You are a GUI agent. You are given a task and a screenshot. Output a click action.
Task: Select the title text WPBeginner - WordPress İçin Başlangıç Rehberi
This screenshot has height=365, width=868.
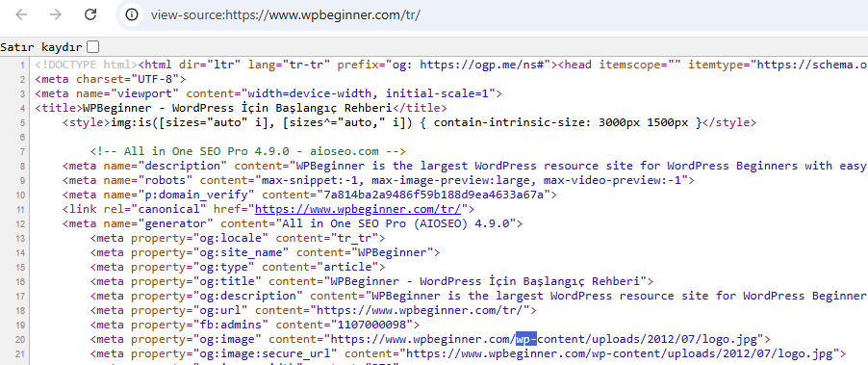click(x=237, y=108)
